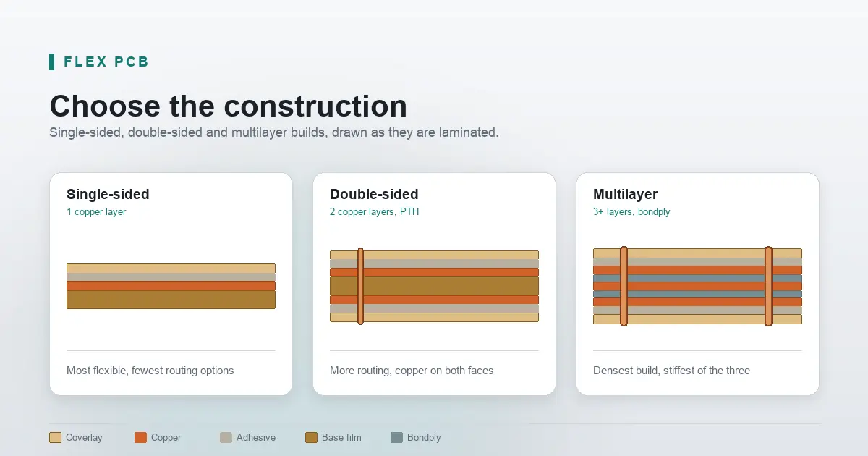
Task: Click the '1 copper layer' subtitle
Action: [96, 212]
